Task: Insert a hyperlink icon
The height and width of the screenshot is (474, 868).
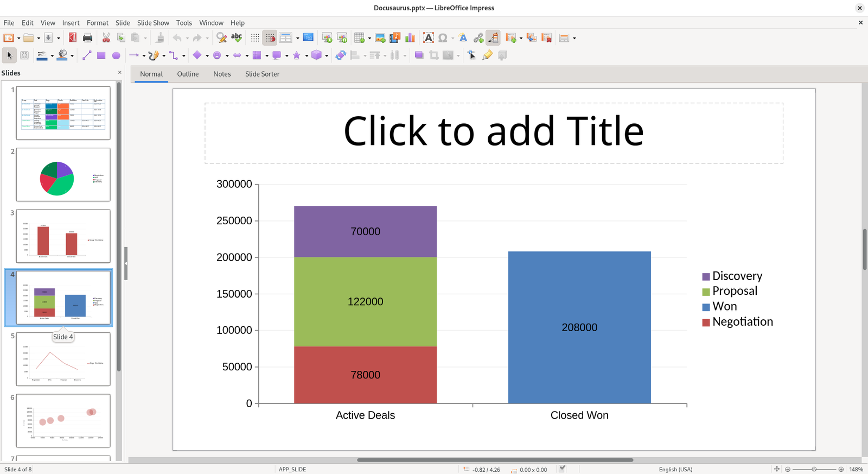Action: (x=478, y=37)
